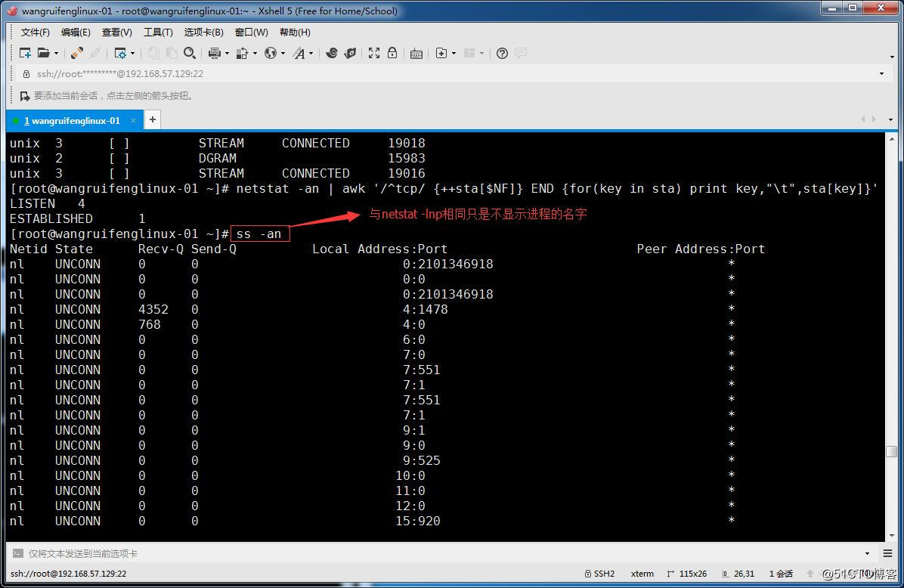Expand the Properties dropdown arrow
Image resolution: width=904 pixels, height=588 pixels.
coord(132,54)
